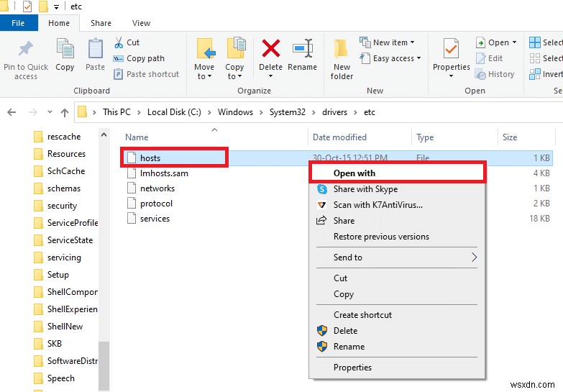Choose Open with from context menu
This screenshot has width=563, height=392.
[398, 173]
